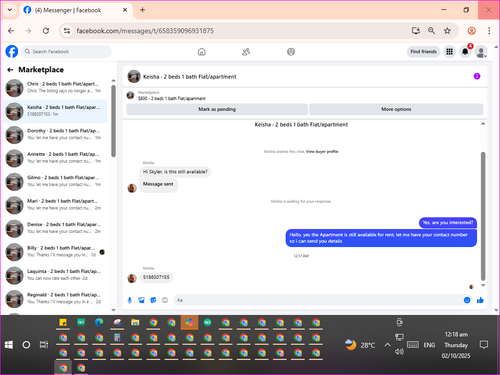Viewport: 500px width, 375px height.
Task: Click the Cortana circle on taskbar
Action: pos(26,345)
